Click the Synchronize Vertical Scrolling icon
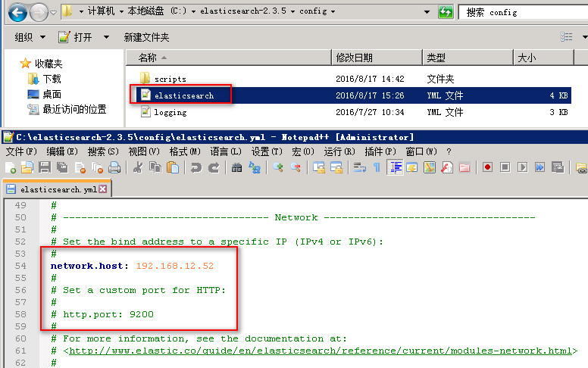Image resolution: width=588 pixels, height=368 pixels. click(319, 167)
